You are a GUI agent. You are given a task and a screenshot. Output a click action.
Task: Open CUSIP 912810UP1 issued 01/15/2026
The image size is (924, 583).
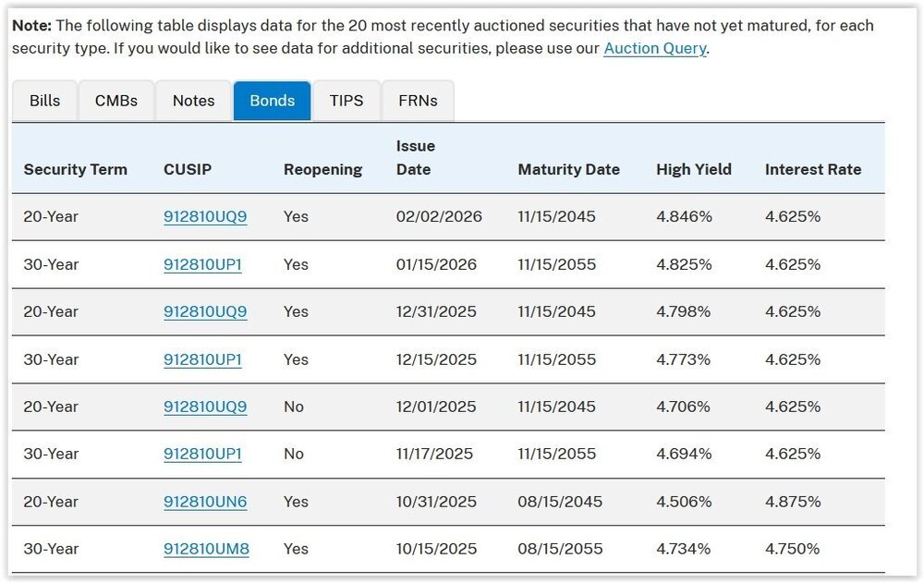tap(202, 264)
